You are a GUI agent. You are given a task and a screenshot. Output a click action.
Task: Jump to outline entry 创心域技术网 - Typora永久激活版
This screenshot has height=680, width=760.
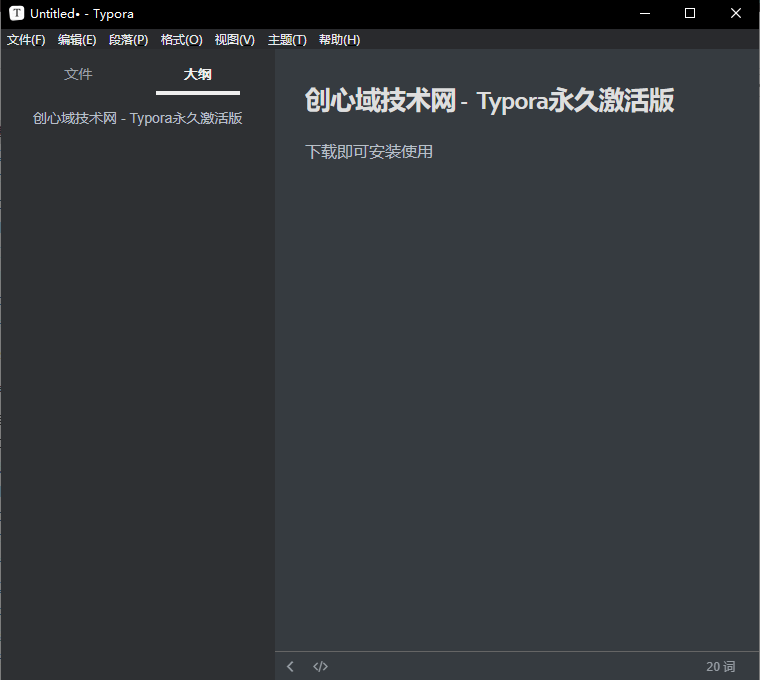[x=138, y=118]
